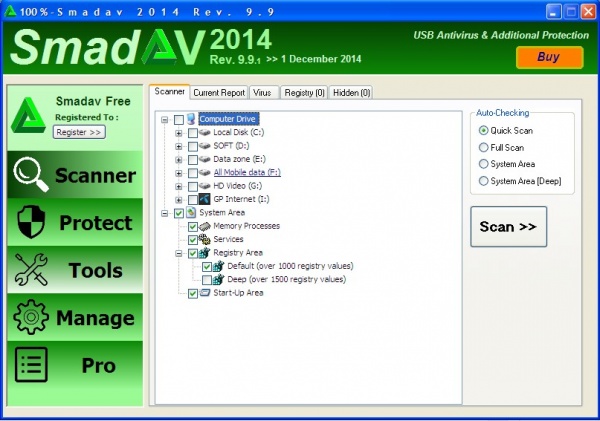Screen dimensions: 600x421
Task: Click the System Area icon
Action: [191, 212]
